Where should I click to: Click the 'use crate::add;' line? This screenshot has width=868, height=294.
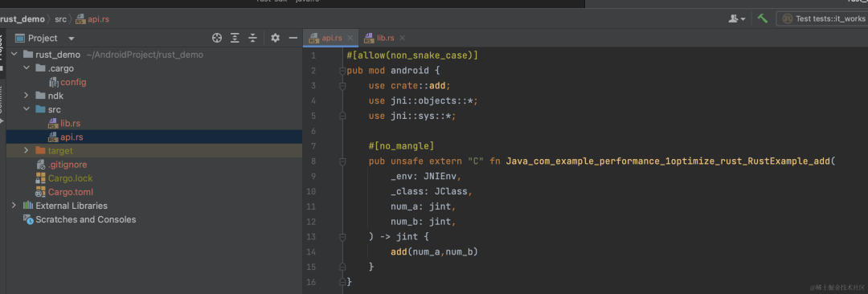pyautogui.click(x=410, y=86)
